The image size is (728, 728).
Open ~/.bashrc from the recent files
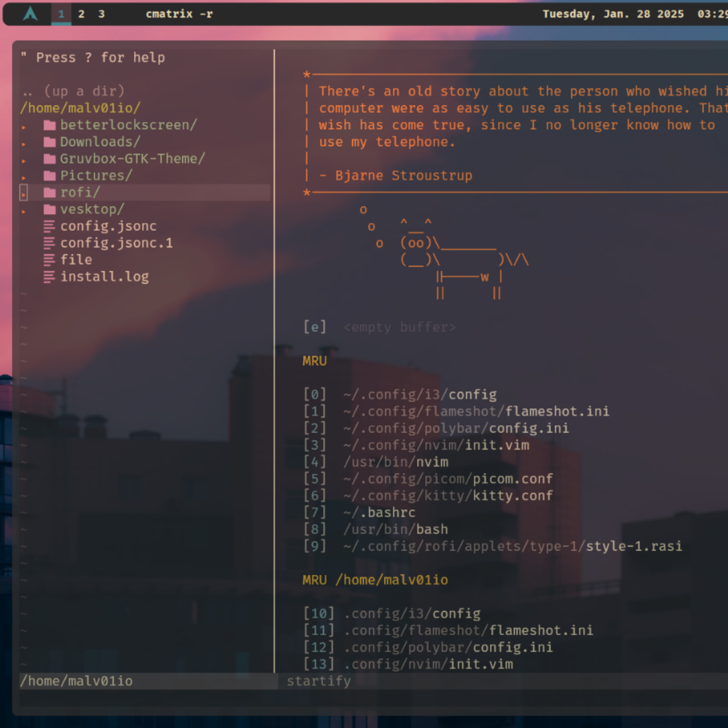(x=379, y=513)
